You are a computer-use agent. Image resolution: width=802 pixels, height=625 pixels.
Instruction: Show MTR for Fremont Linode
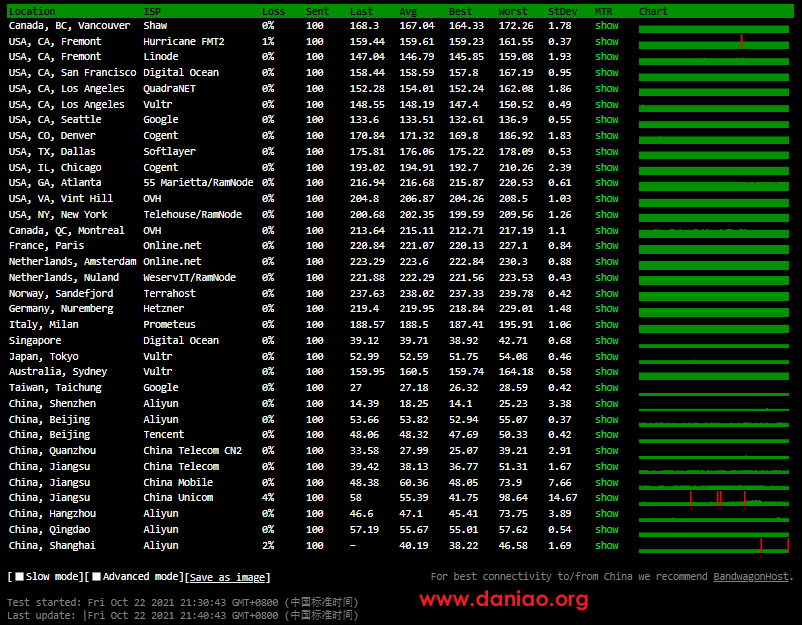(x=607, y=57)
